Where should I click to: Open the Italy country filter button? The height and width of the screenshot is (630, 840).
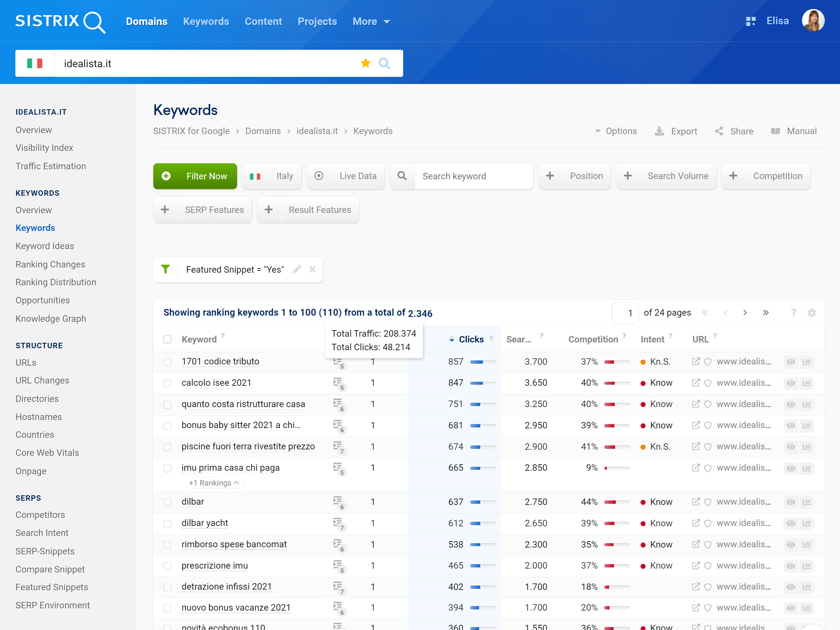point(271,176)
